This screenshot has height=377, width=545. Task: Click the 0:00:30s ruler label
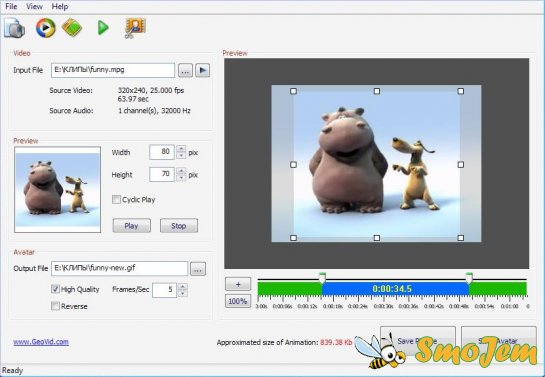tap(383, 306)
